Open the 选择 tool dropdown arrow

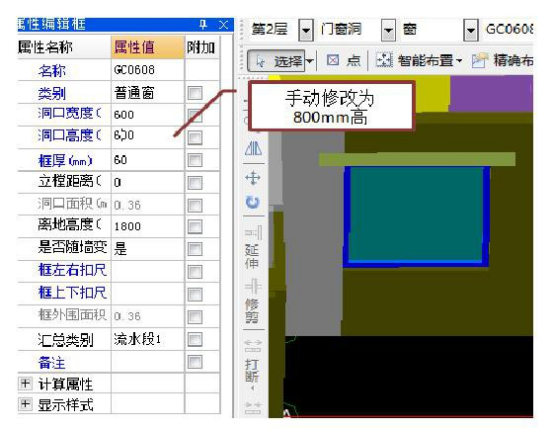[310, 61]
